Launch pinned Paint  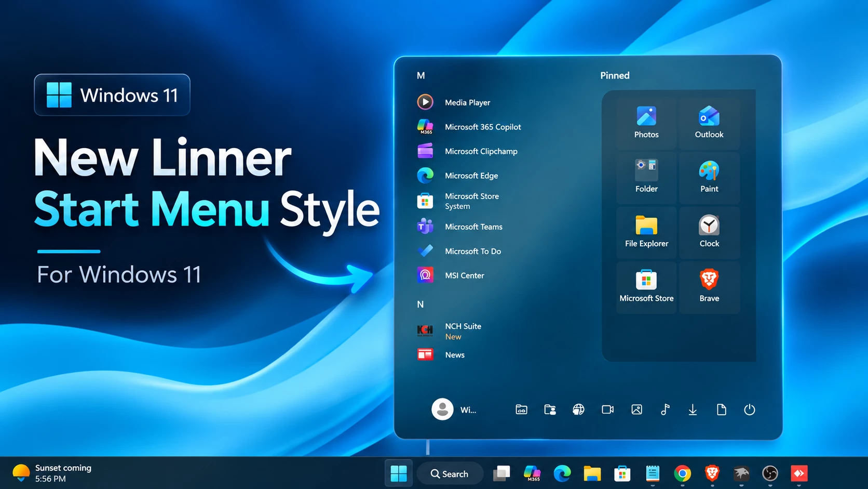point(709,177)
